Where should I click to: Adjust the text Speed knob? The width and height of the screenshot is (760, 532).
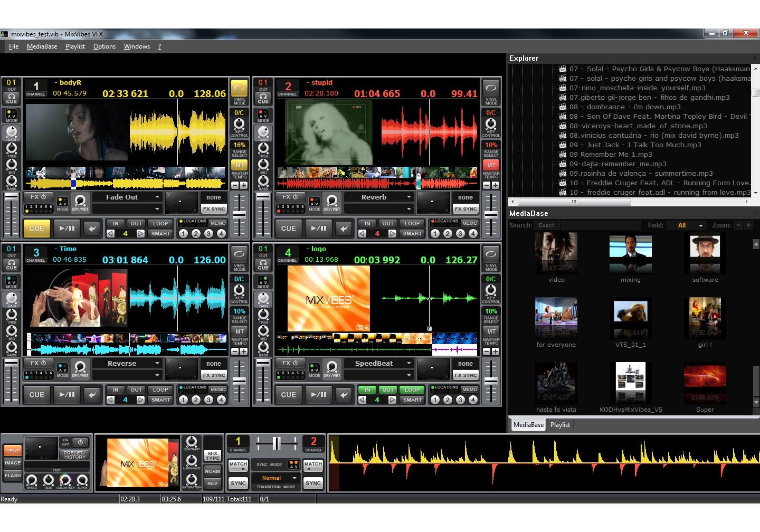pos(32,480)
